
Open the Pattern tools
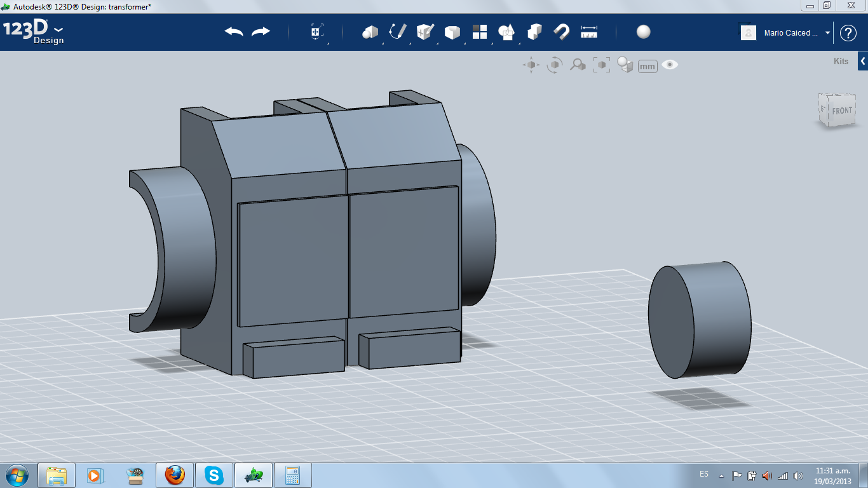(x=479, y=32)
